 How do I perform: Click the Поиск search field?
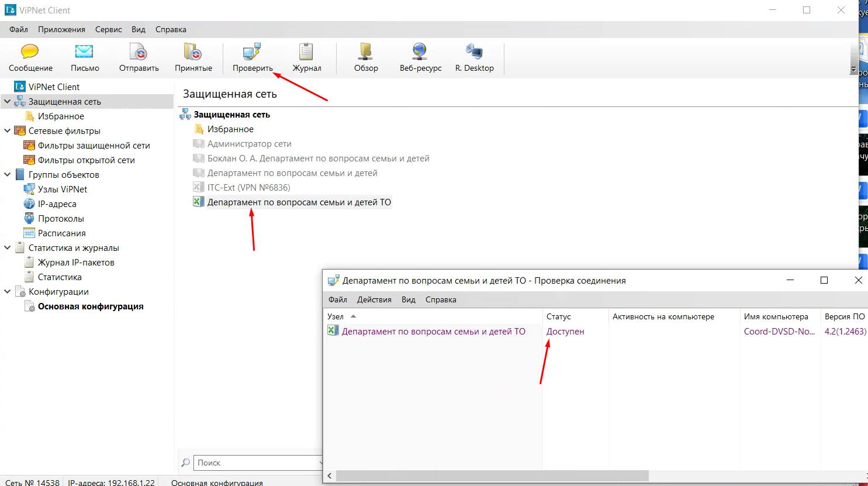tap(257, 463)
